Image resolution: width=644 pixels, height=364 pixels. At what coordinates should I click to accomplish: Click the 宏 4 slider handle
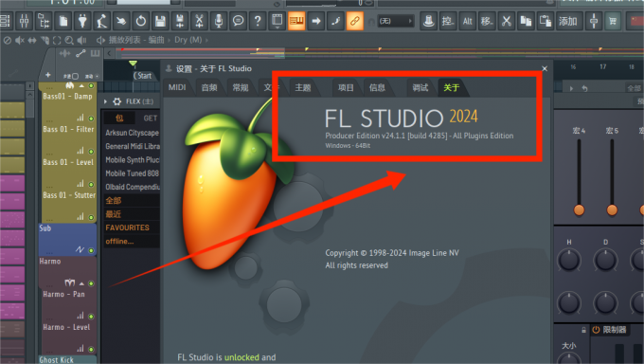click(579, 209)
